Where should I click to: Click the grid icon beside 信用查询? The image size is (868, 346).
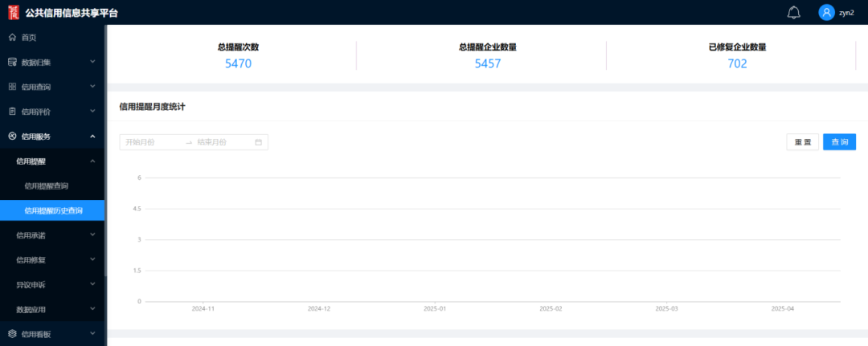pos(12,87)
